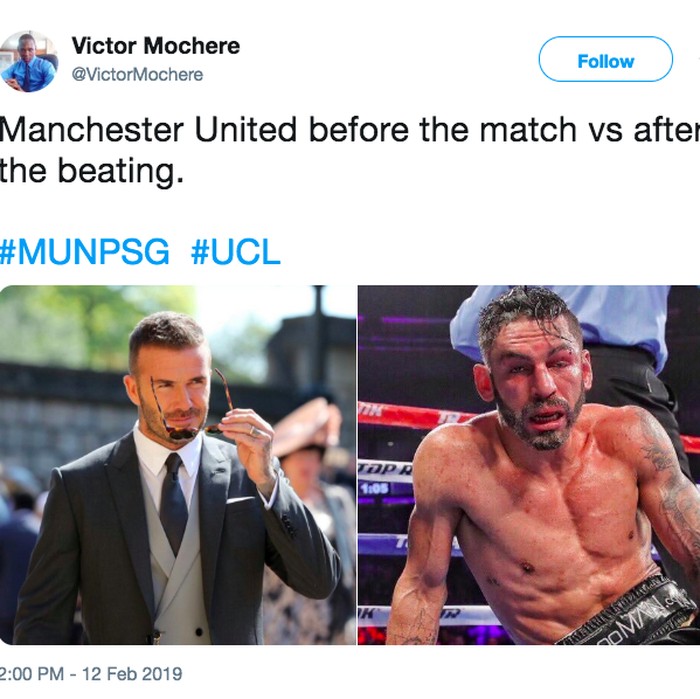Open the right boxing ring photo

529,465
